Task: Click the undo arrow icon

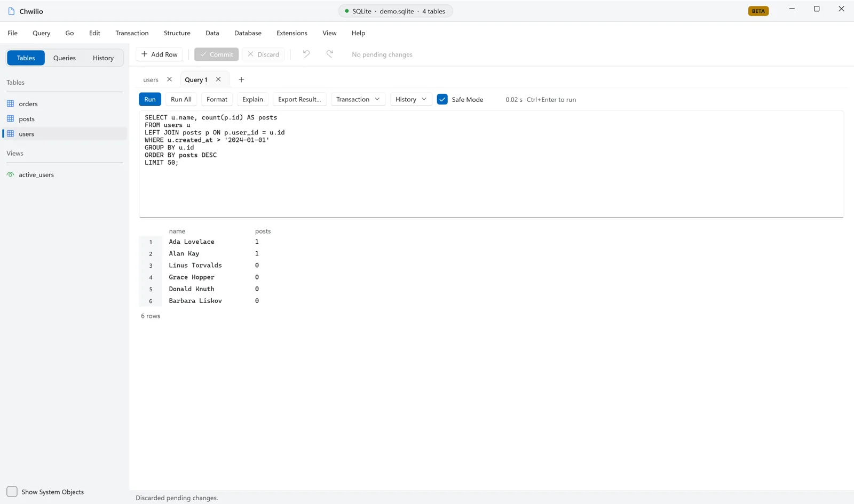Action: 306,54
